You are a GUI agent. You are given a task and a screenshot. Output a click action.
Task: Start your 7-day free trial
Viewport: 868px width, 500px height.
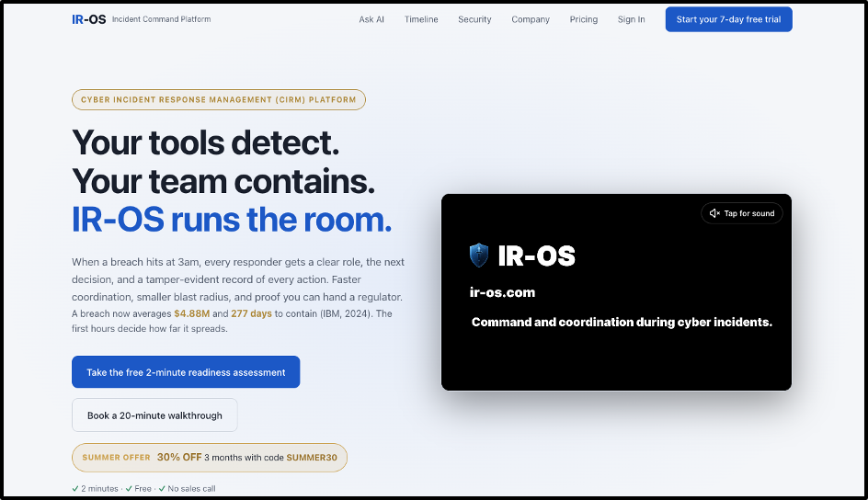point(728,19)
